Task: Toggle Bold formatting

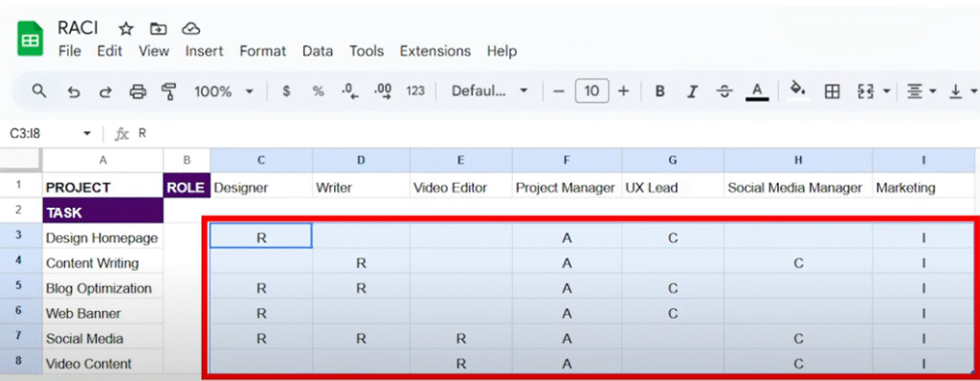Action: 659,92
